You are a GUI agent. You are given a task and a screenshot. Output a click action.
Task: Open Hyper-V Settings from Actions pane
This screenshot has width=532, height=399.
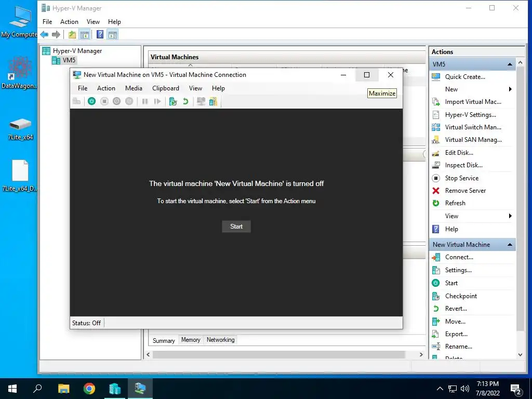coord(470,115)
